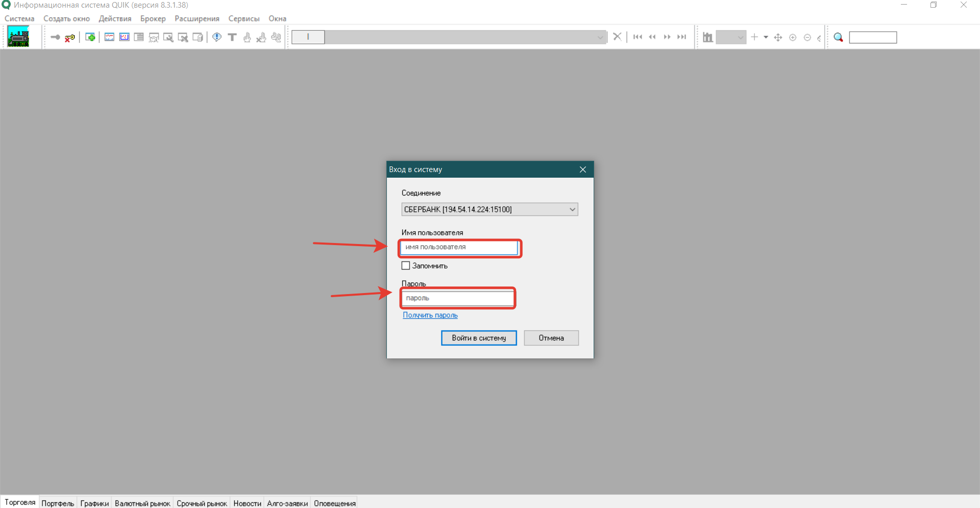Click the four-arrow move chart icon
980x508 pixels.
[x=778, y=37]
